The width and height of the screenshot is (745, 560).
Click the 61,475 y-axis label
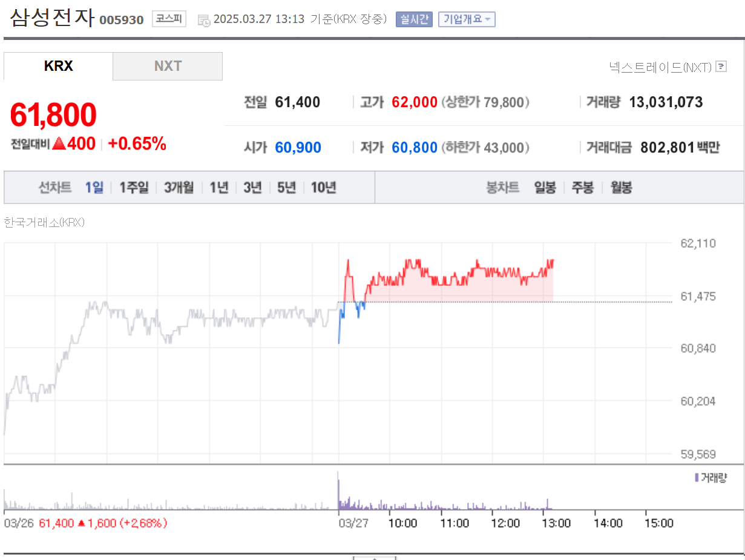(698, 296)
